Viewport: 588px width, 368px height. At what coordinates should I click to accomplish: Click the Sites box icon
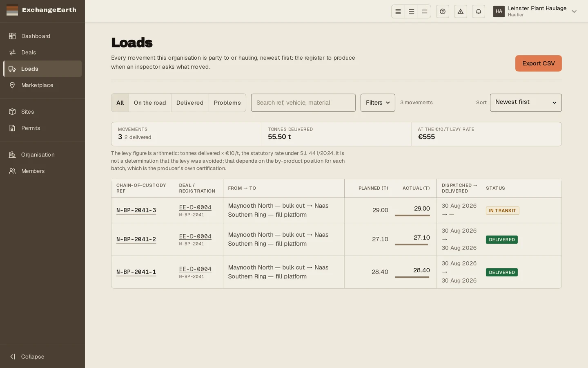(x=12, y=112)
